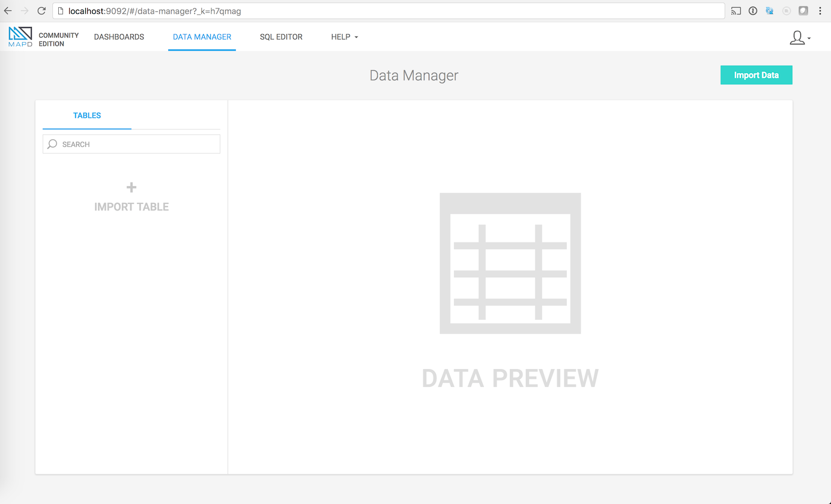Image resolution: width=831 pixels, height=504 pixels.
Task: Click the MapD logo in the header
Action: [x=20, y=37]
